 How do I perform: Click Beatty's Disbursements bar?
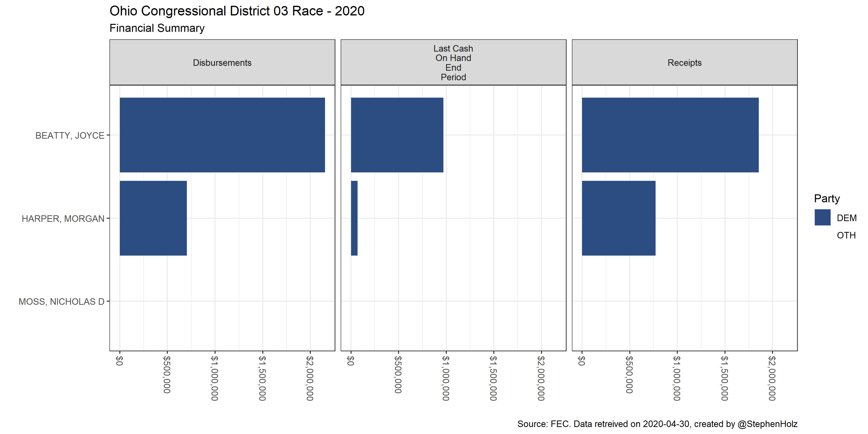222,135
